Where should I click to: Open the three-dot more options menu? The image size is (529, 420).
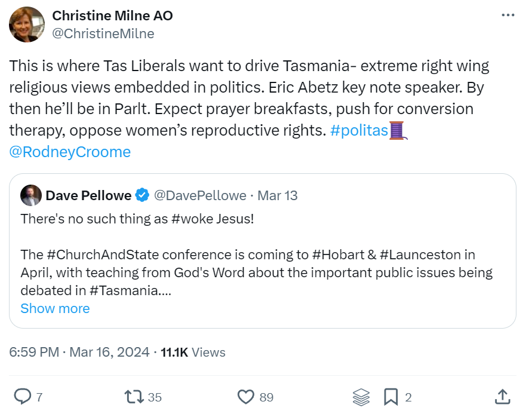508,16
